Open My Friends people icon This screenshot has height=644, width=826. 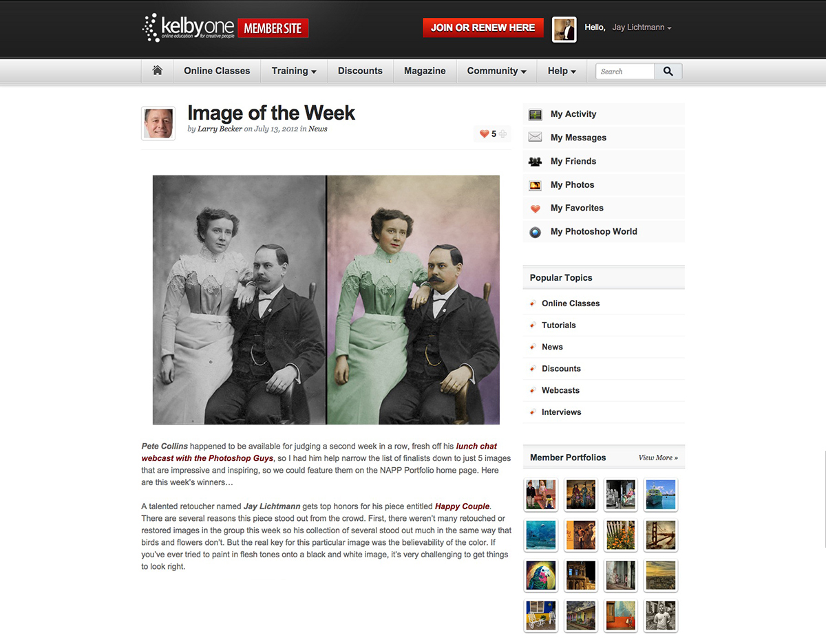click(x=536, y=162)
